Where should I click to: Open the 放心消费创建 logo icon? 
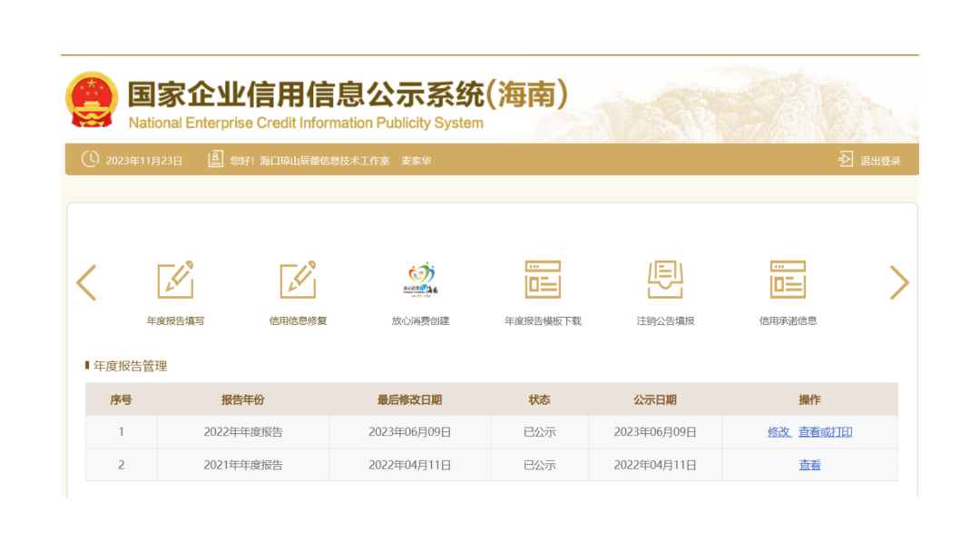pyautogui.click(x=421, y=280)
